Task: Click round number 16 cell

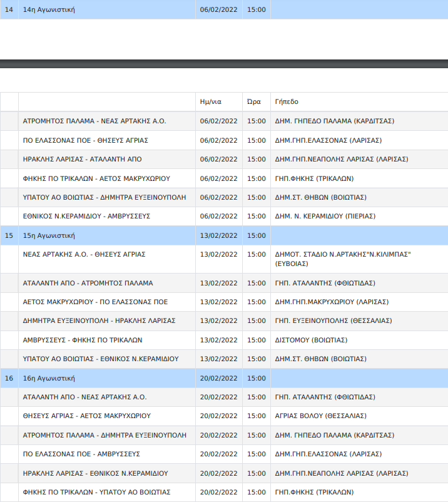Action: [9, 379]
